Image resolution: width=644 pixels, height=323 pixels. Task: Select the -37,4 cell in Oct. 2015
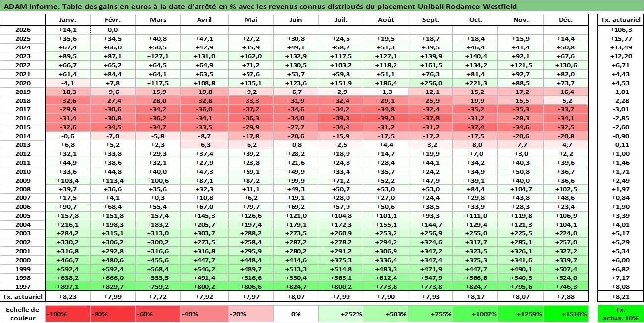pos(475,127)
